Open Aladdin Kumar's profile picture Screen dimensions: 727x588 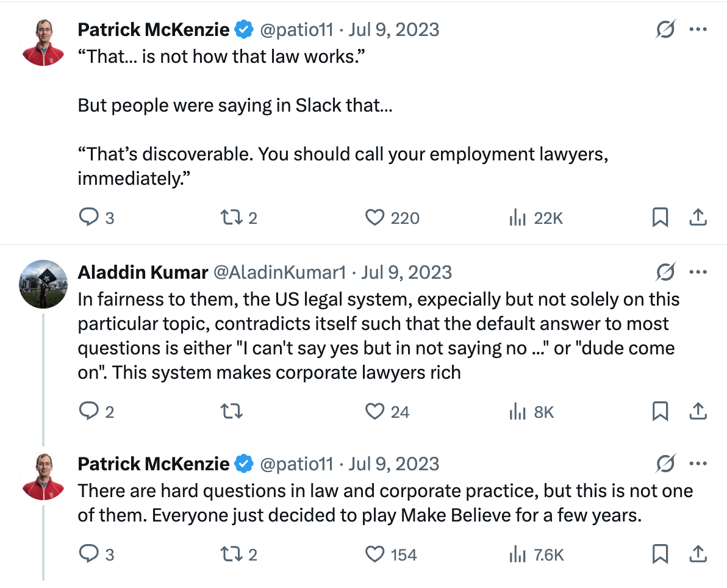(43, 284)
